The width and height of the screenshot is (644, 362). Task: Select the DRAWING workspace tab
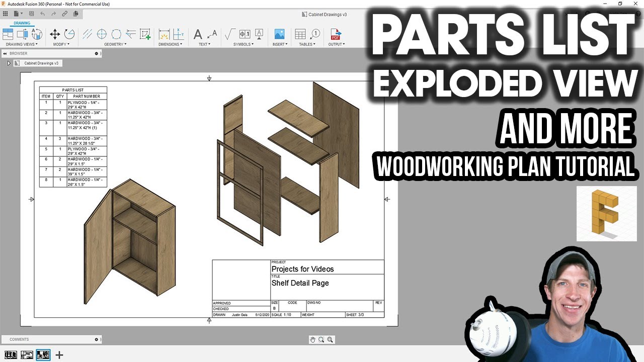coord(22,23)
